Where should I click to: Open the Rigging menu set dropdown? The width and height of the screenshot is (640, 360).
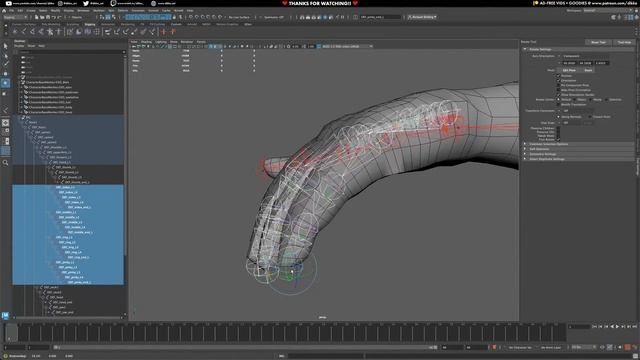15,17
